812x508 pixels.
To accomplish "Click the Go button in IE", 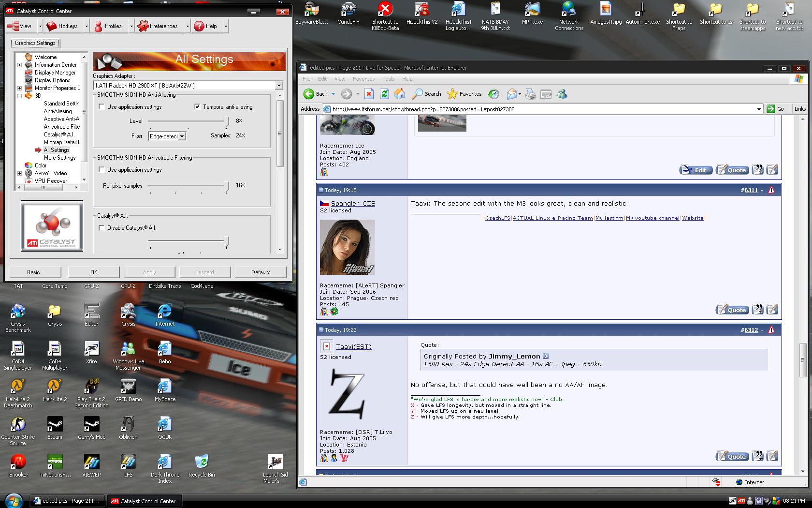I will [775, 109].
